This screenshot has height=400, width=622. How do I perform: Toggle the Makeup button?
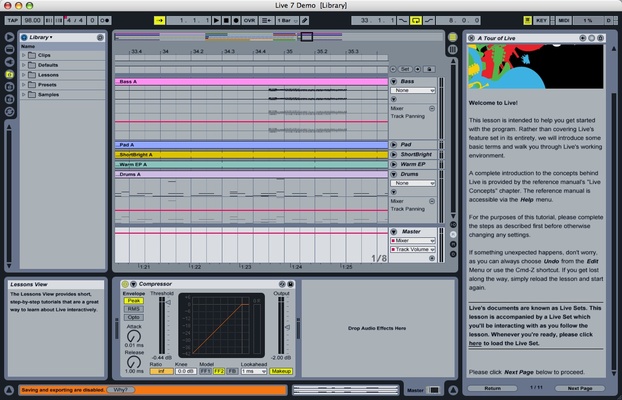[281, 371]
